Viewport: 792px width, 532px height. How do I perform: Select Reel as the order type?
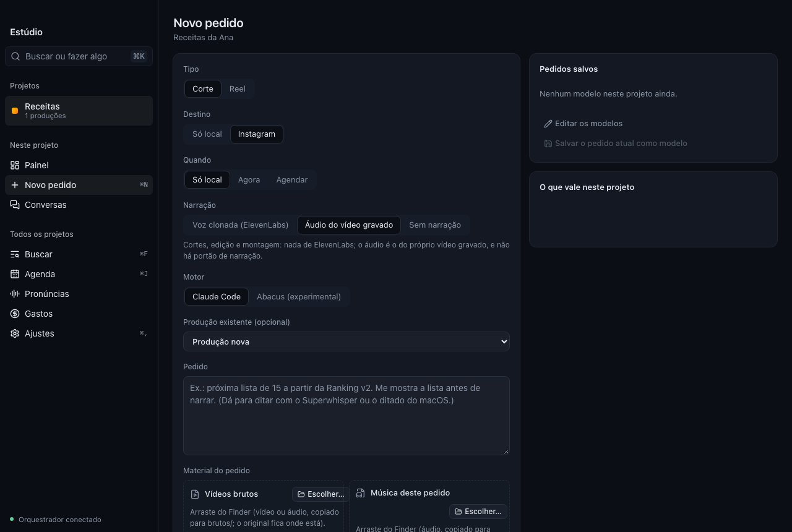click(238, 88)
